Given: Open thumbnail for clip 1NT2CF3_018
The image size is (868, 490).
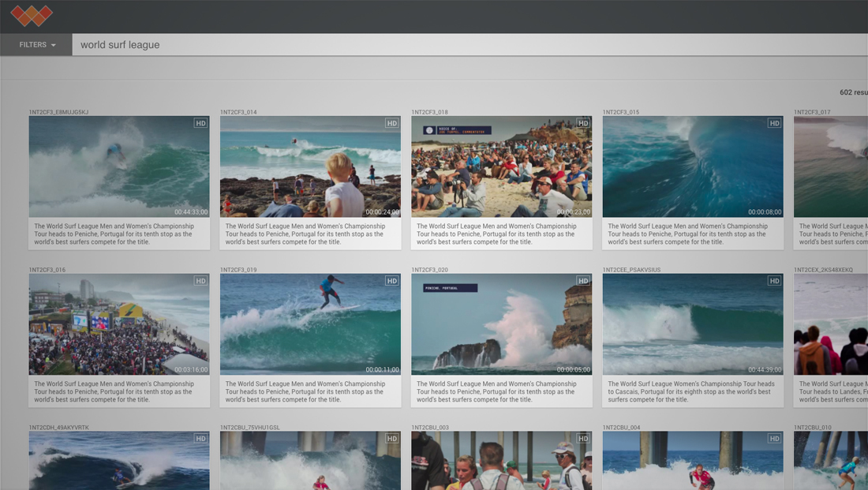Looking at the screenshot, I should click(x=502, y=166).
